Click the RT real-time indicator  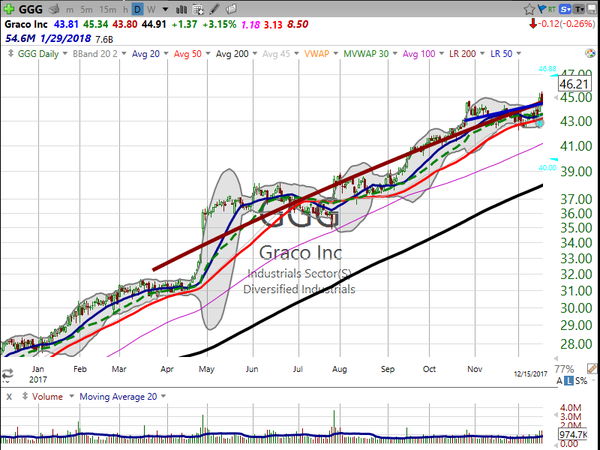551,9
